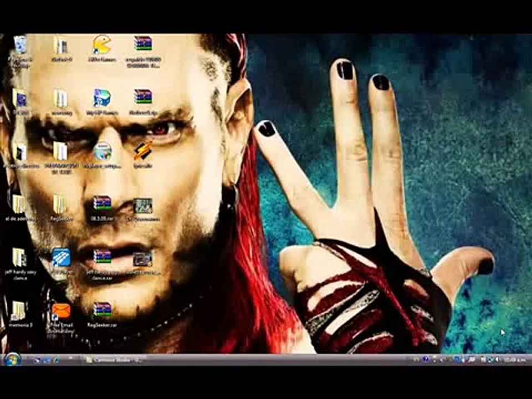This screenshot has height=399, width=532.
Task: Select the 08.3.08.rar archive
Action: (x=102, y=204)
